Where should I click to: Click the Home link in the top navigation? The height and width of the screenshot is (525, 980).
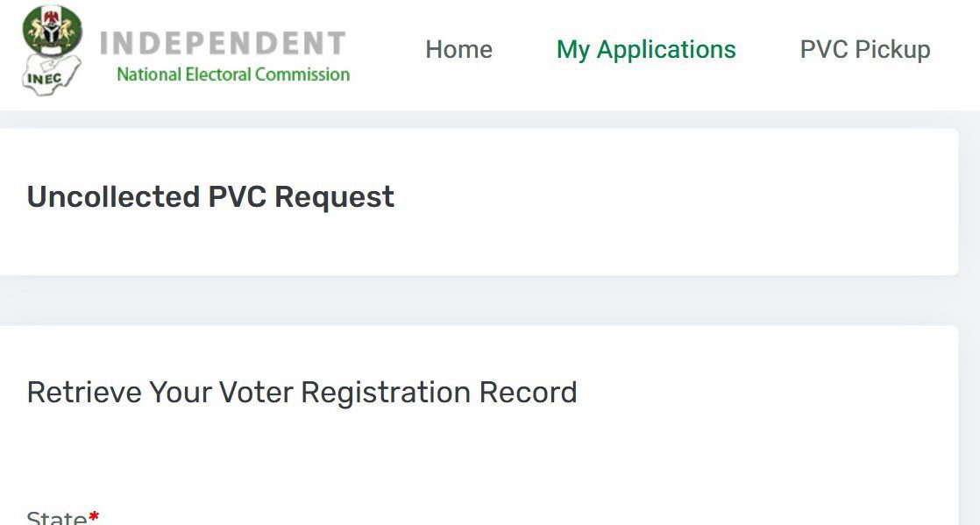(458, 50)
